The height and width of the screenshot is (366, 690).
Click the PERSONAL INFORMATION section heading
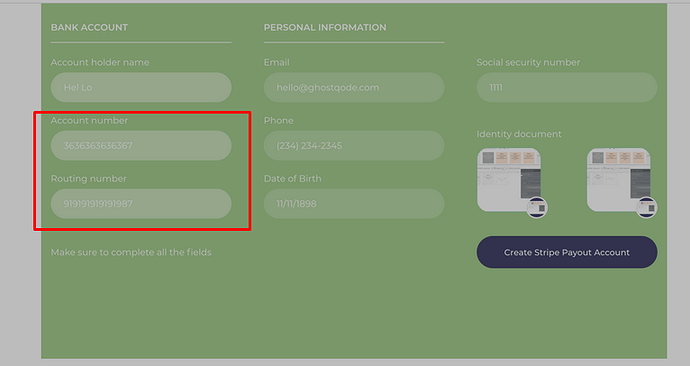click(x=325, y=27)
